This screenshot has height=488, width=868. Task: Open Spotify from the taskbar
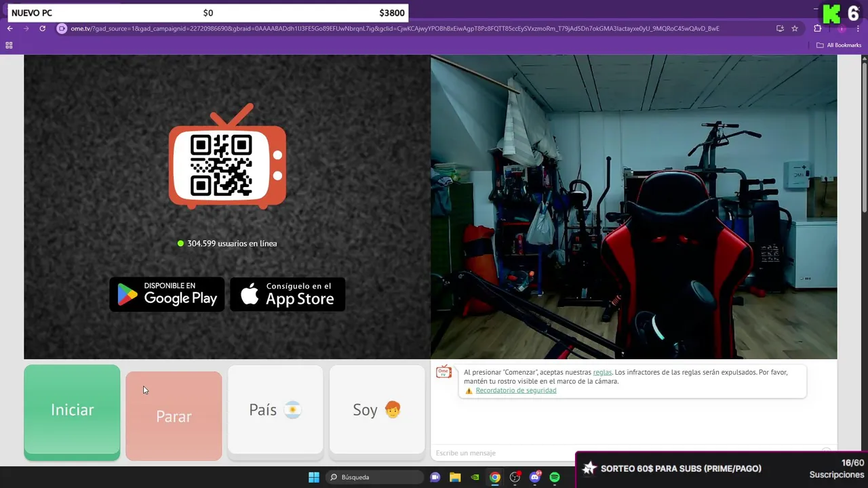pyautogui.click(x=555, y=477)
